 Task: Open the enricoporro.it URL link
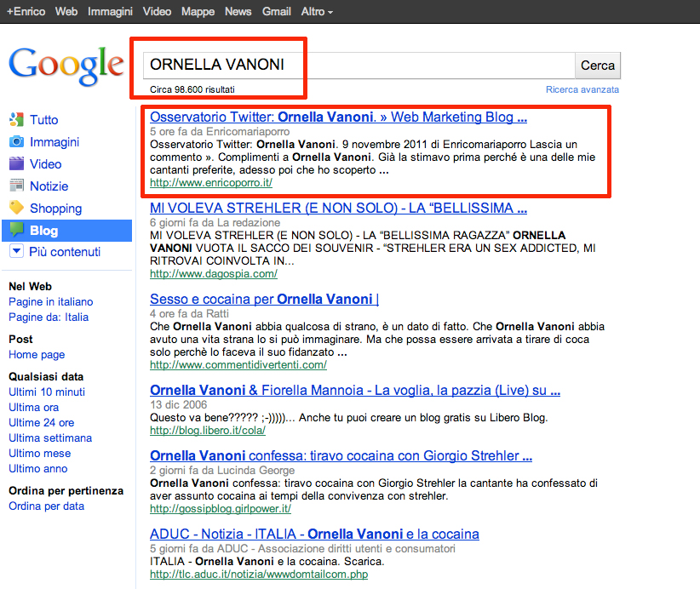click(x=211, y=182)
